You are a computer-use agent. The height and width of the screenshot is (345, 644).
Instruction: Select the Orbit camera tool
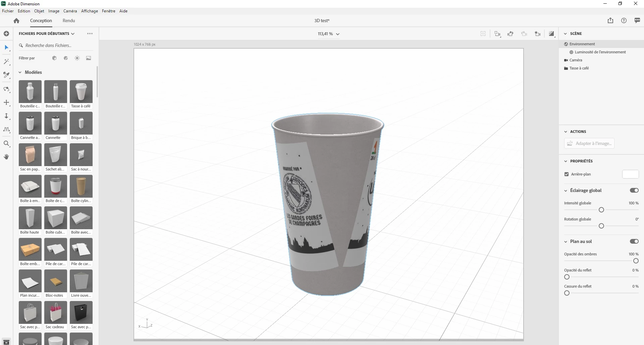(x=6, y=89)
